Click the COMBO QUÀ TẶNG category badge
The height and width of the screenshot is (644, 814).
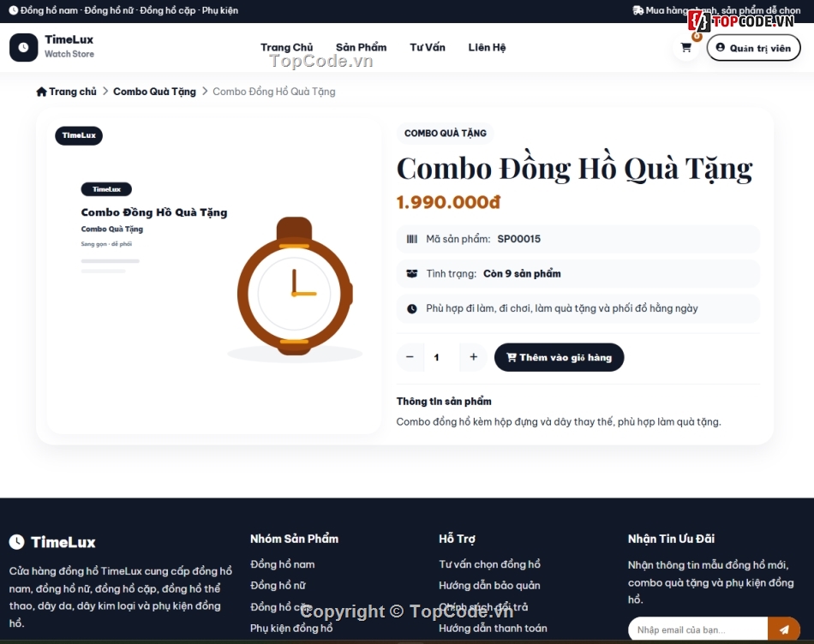(446, 134)
